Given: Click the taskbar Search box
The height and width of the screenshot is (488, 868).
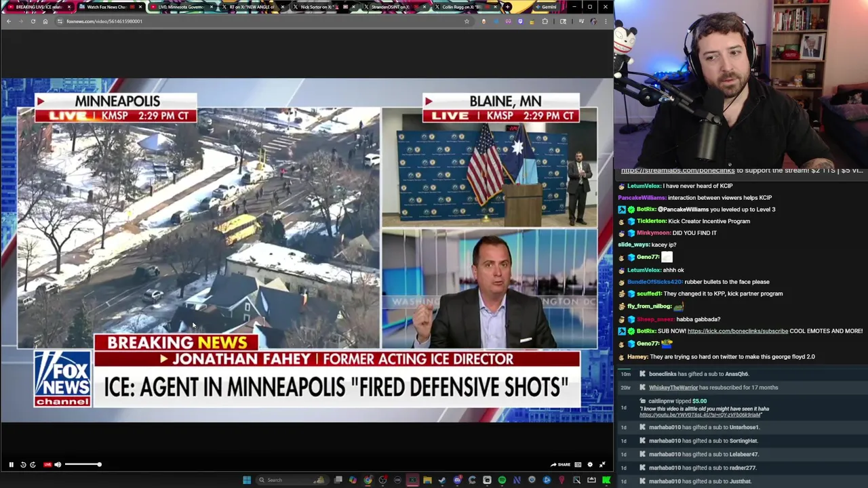Looking at the screenshot, I should coord(292,480).
